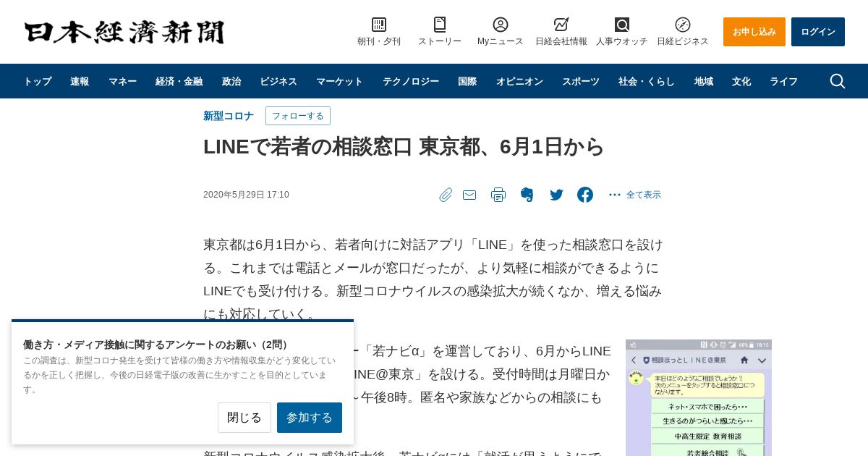
Task: Click the お申し込み button
Action: click(754, 32)
